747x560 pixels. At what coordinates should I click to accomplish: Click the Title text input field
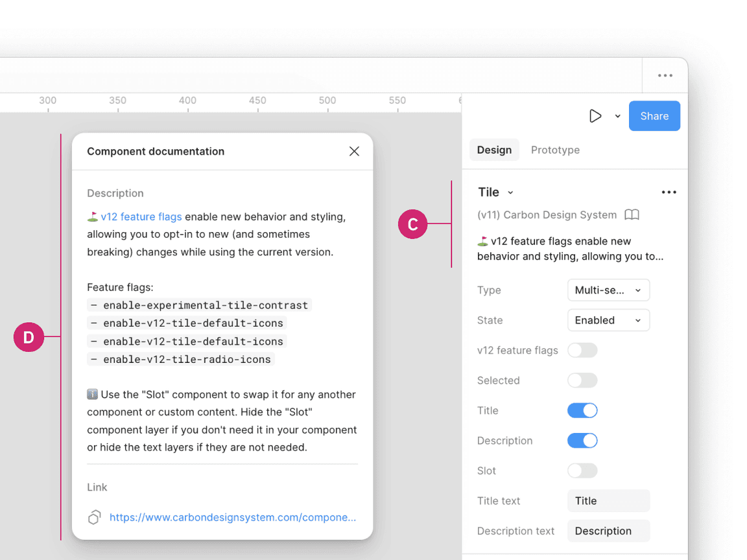608,500
